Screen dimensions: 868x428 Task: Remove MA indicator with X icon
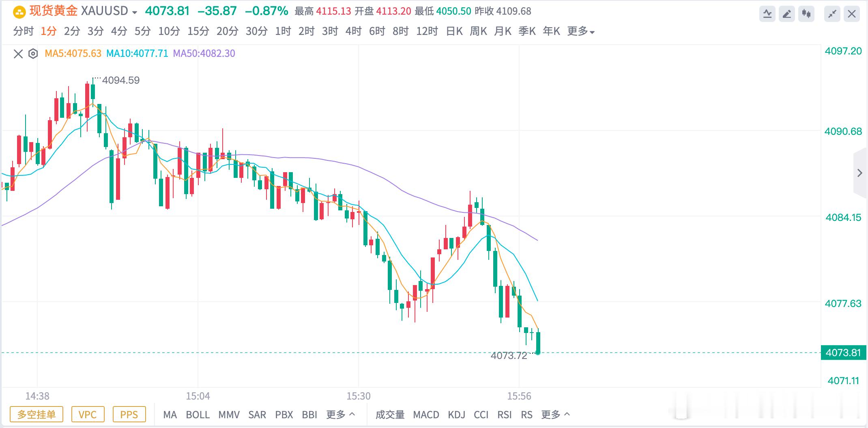pos(18,54)
